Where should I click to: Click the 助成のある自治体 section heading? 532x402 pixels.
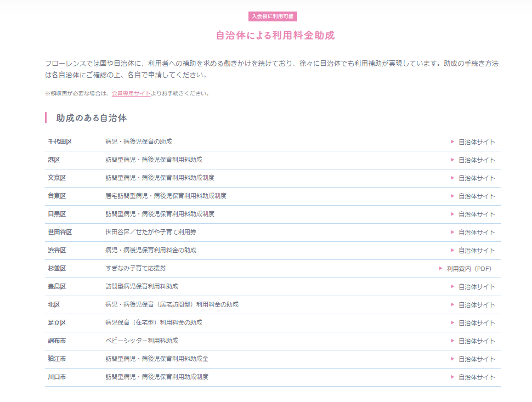pos(92,118)
